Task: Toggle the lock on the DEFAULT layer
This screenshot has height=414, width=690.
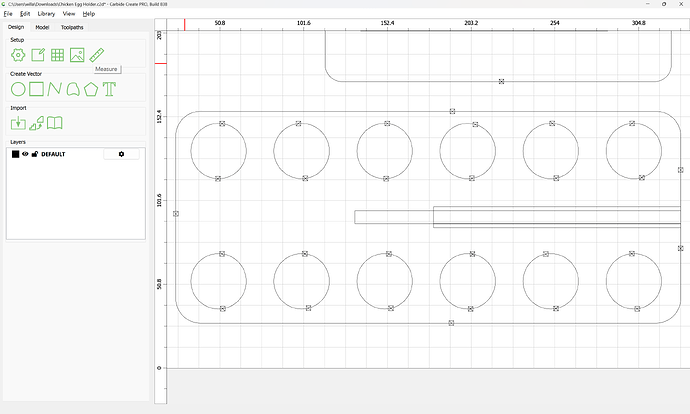Action: [34, 154]
